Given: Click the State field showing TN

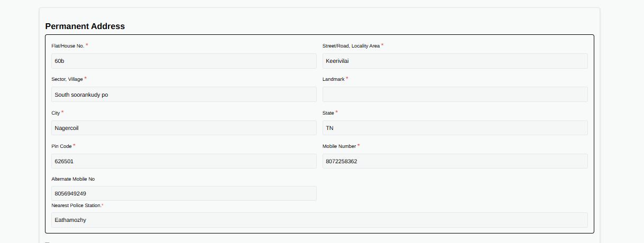Looking at the screenshot, I should (x=455, y=128).
